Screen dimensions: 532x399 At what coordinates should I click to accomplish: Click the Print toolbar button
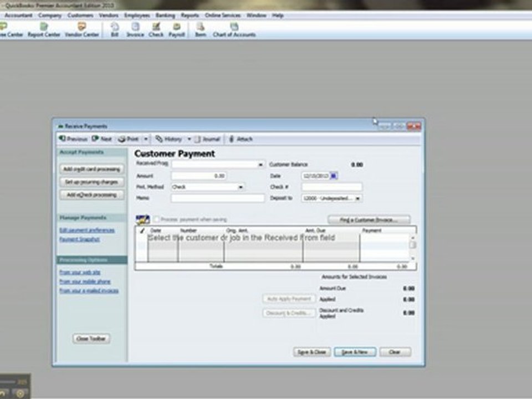click(x=129, y=139)
